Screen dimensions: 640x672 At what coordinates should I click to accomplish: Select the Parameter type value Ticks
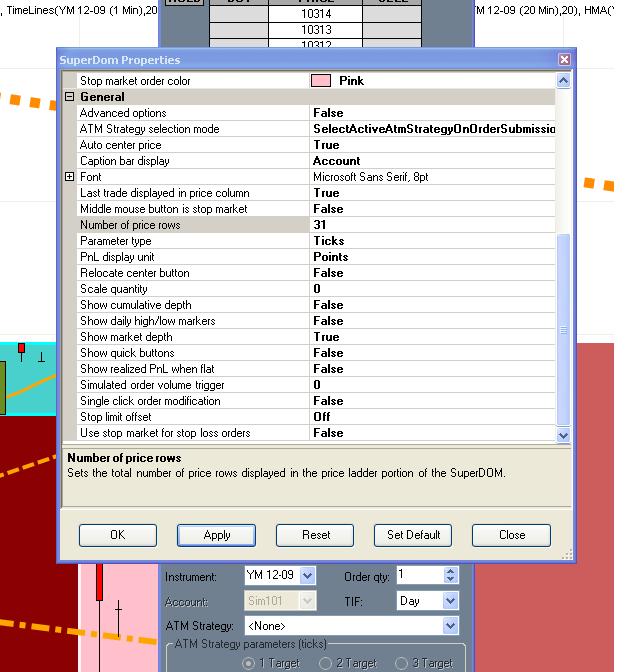pos(432,241)
